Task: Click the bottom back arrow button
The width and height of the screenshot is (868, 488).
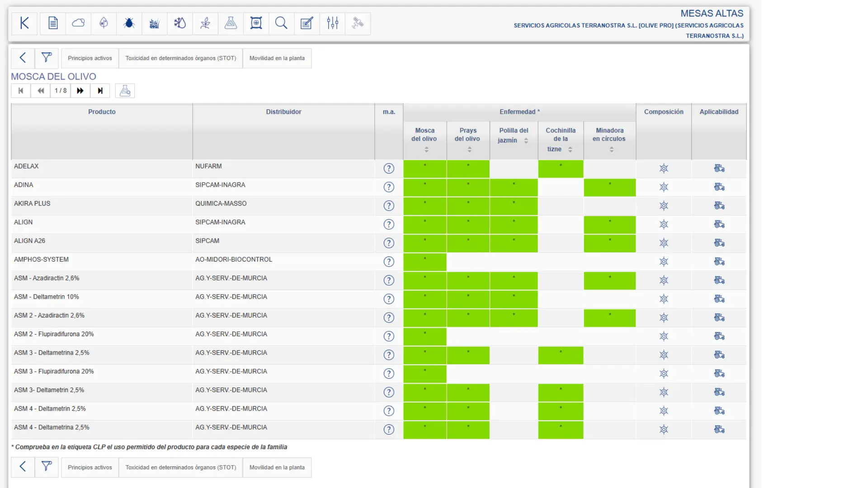Action: point(23,467)
